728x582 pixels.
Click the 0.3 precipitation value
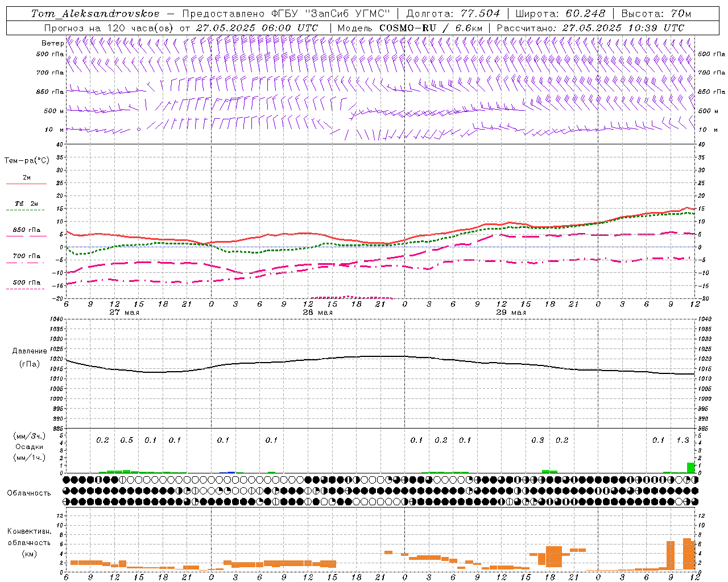(537, 440)
